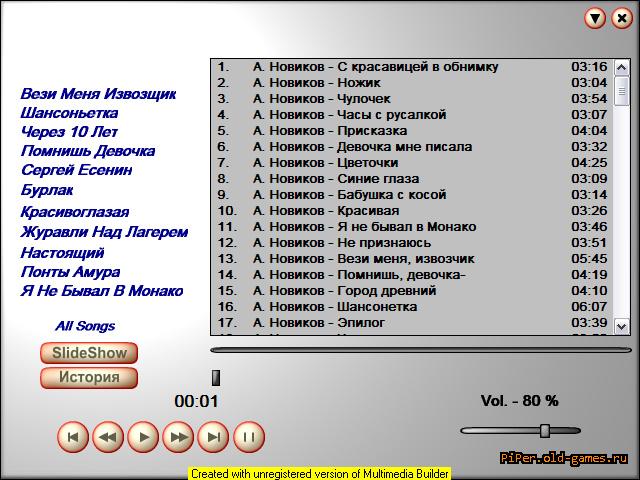Click the 00:01 elapsed time display

click(x=196, y=401)
